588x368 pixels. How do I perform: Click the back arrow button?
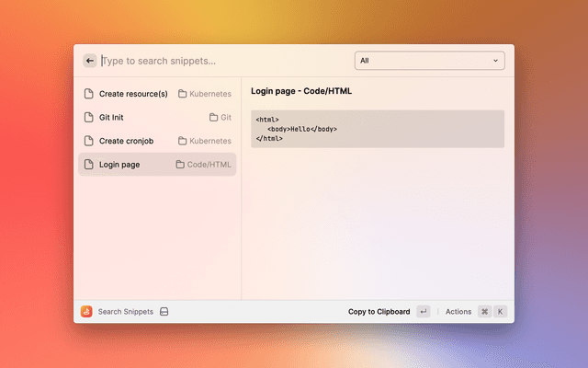(90, 61)
